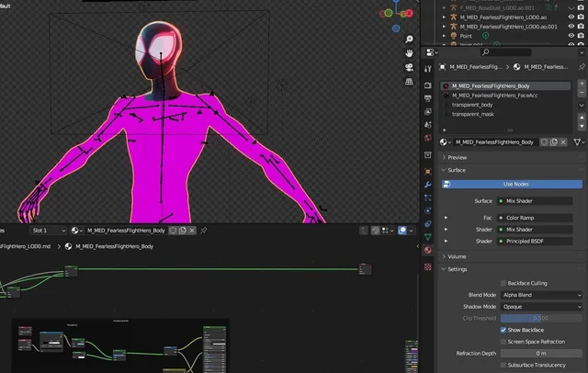Duplicate material in the properties panel
The image size is (588, 373).
[554, 142]
